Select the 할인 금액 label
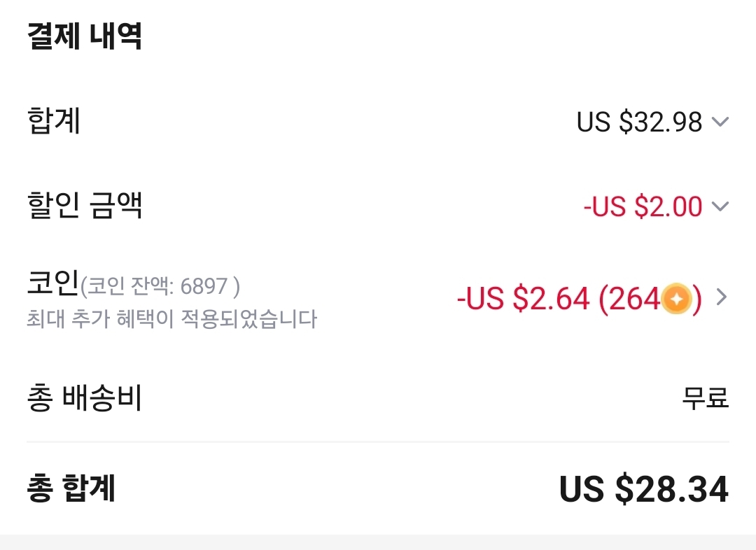 tap(84, 206)
